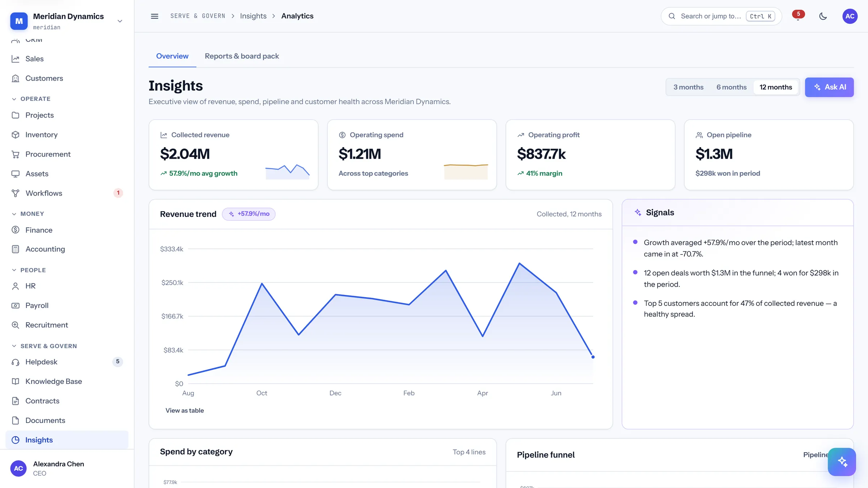Viewport: 868px width, 488px height.
Task: Select the 12 months range
Action: (x=776, y=87)
